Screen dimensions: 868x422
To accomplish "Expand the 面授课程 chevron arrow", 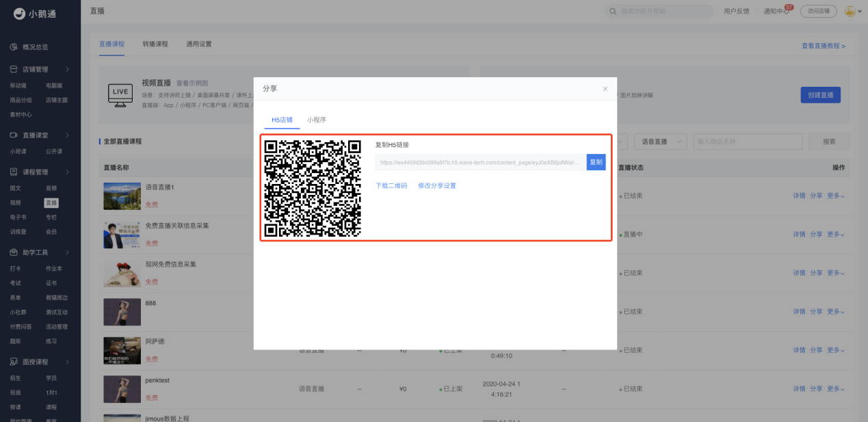I will 67,362.
